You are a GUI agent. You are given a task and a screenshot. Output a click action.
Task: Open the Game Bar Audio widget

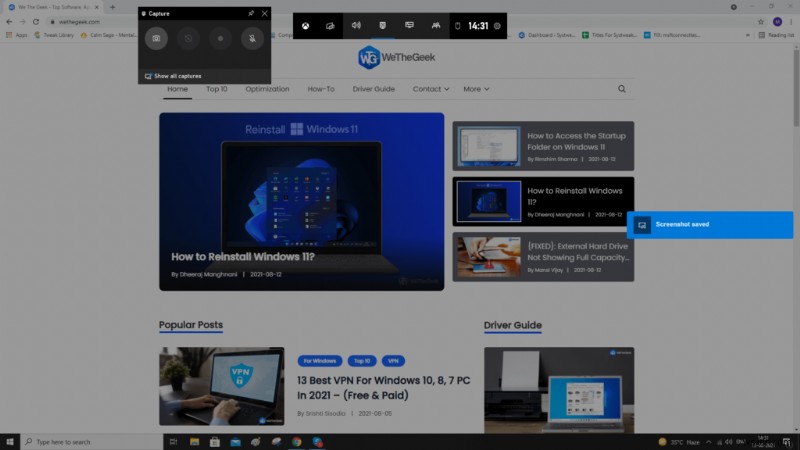click(356, 26)
